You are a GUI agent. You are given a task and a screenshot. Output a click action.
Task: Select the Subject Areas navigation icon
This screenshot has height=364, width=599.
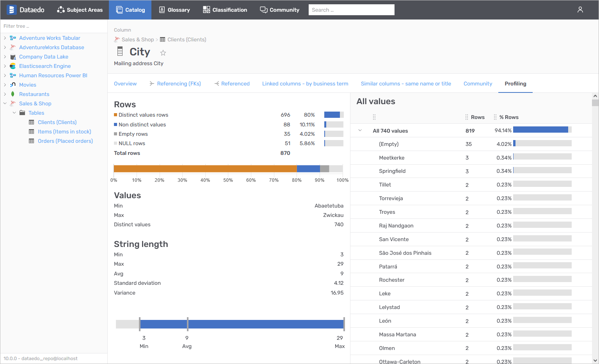[60, 9]
